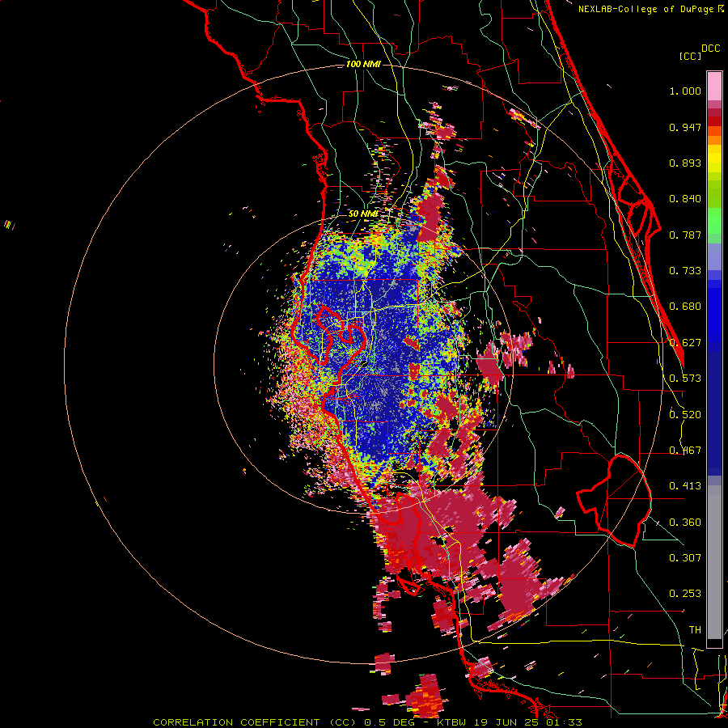Click the 0.307 legend value
The height and width of the screenshot is (728, 728).
(685, 557)
